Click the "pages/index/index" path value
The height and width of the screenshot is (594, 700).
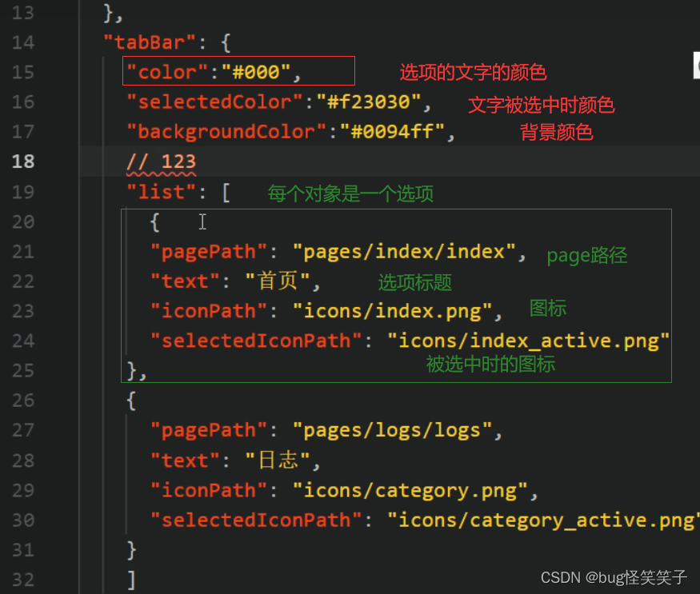click(404, 252)
